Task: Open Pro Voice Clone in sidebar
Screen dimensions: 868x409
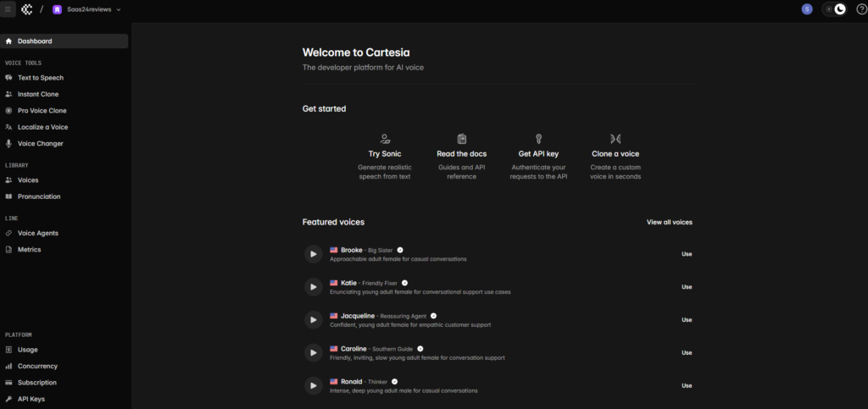Action: tap(42, 111)
